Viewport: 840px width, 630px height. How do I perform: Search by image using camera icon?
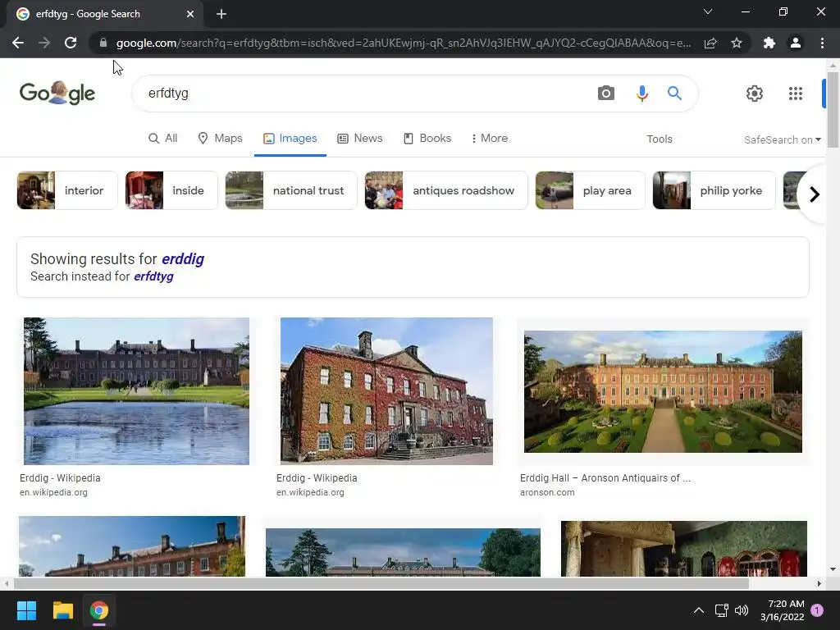[606, 94]
